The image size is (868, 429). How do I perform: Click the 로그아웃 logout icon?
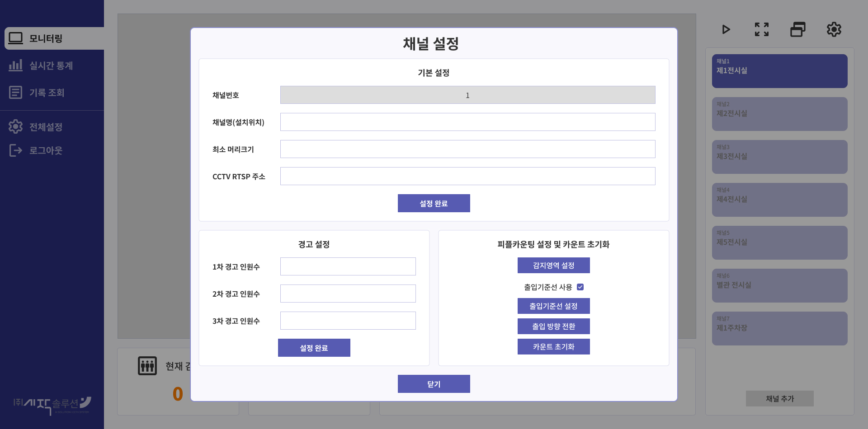coord(16,150)
